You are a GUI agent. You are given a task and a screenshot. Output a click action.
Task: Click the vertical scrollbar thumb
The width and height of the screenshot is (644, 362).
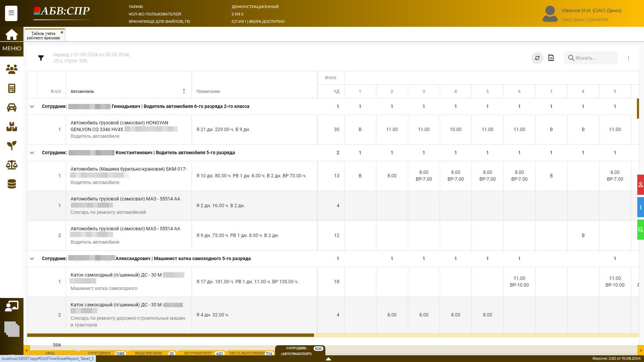click(638, 108)
